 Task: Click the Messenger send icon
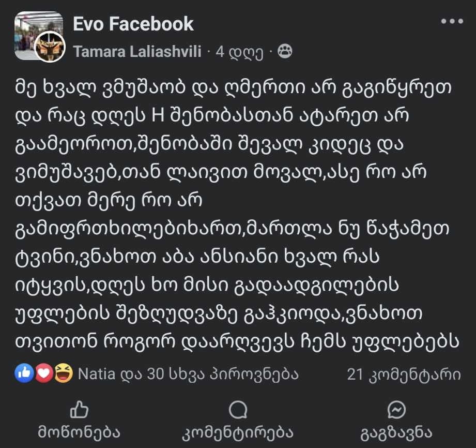(x=396, y=411)
